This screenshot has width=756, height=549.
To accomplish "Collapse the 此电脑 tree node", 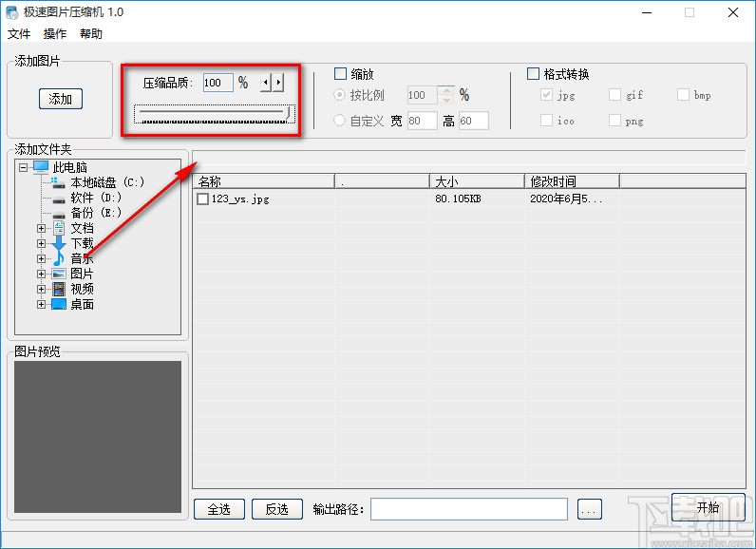I will pos(23,168).
